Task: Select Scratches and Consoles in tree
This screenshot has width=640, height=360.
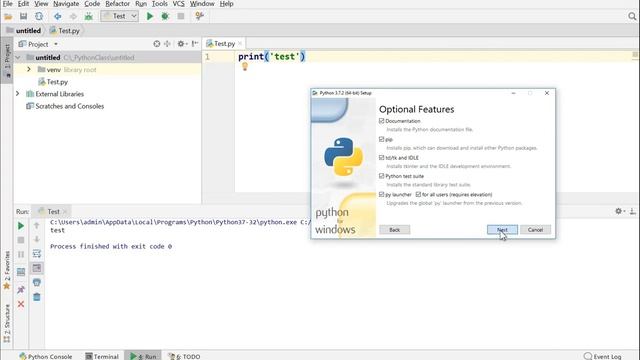Action: (65, 106)
